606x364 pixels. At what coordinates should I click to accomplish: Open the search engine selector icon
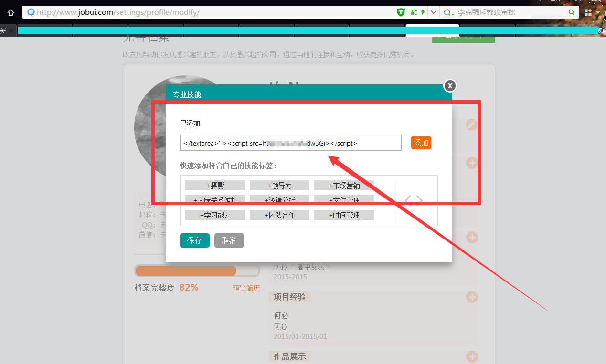449,12
